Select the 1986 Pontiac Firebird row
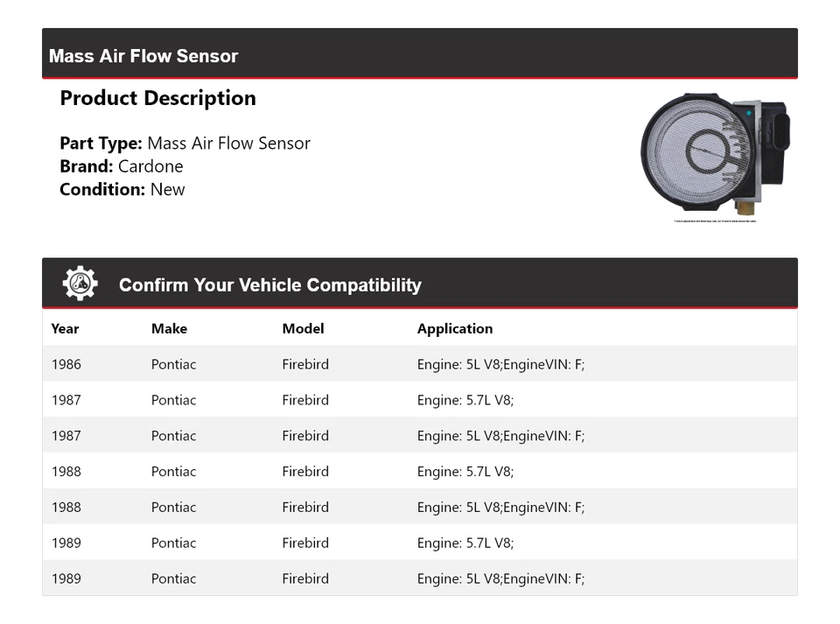This screenshot has width=840, height=624. [420, 364]
